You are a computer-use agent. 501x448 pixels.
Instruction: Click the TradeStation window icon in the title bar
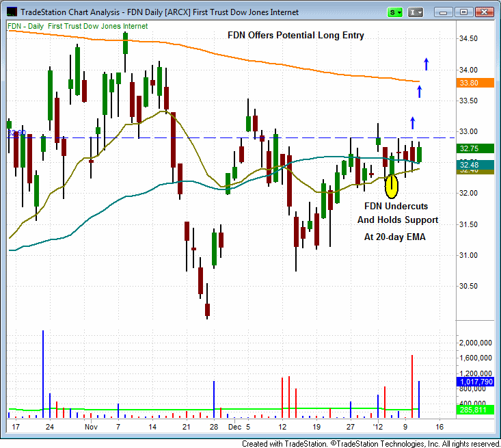tap(12, 12)
